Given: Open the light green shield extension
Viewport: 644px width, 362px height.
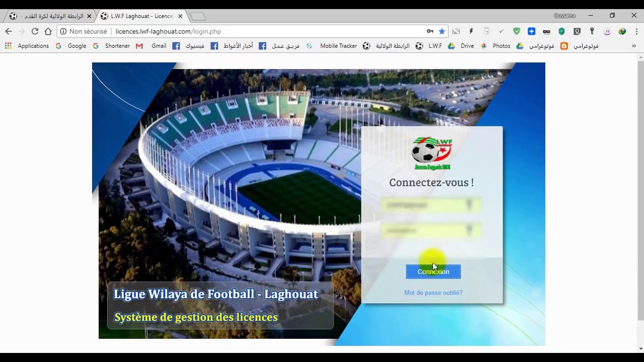Looking at the screenshot, I should (x=516, y=31).
